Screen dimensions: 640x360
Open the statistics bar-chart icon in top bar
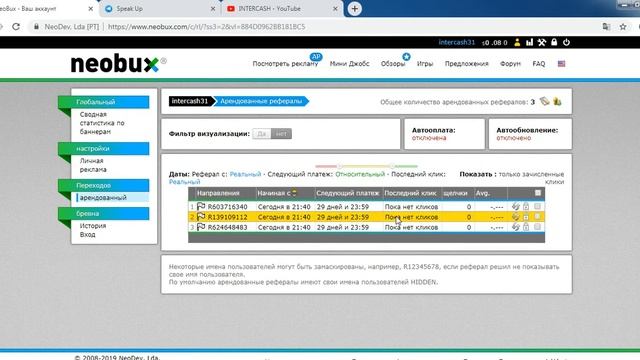click(x=529, y=42)
